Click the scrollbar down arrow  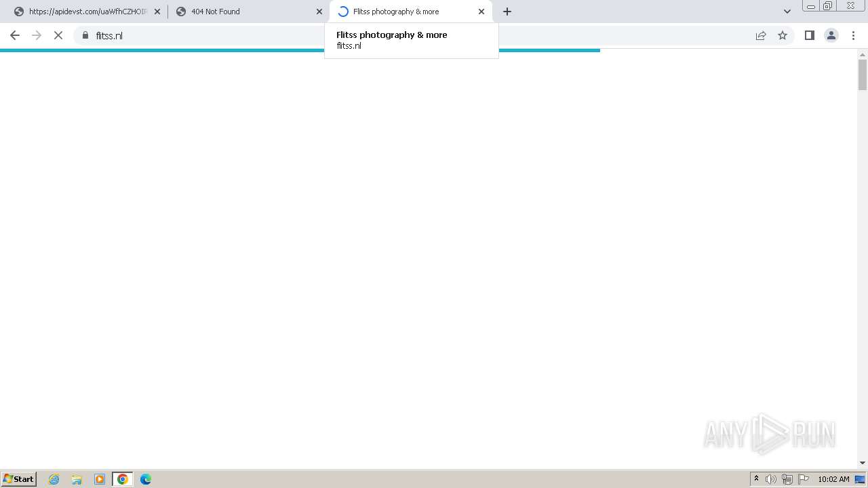pos(863,463)
